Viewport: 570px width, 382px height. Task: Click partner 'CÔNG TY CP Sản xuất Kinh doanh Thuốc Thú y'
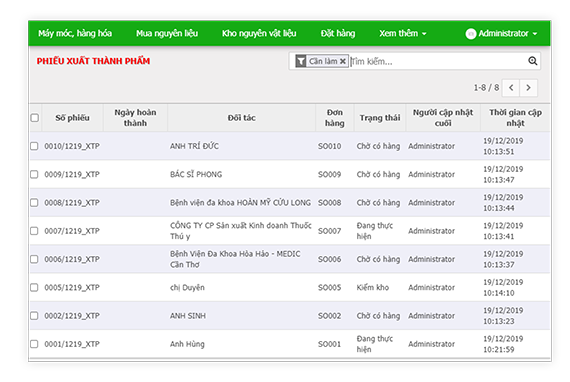(x=241, y=231)
